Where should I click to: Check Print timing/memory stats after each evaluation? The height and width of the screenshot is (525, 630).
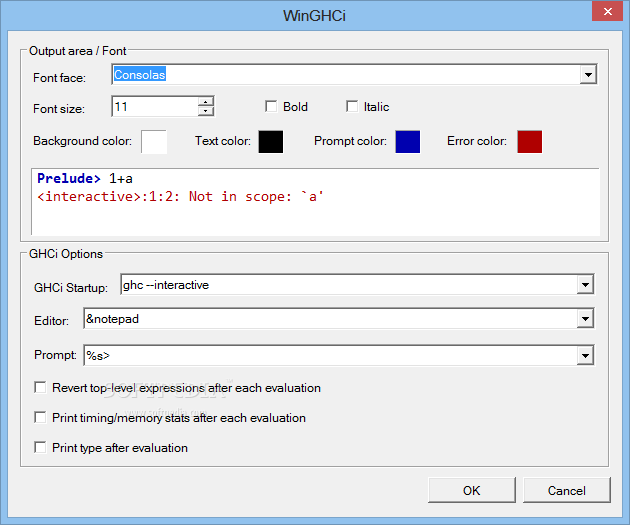pyautogui.click(x=40, y=418)
